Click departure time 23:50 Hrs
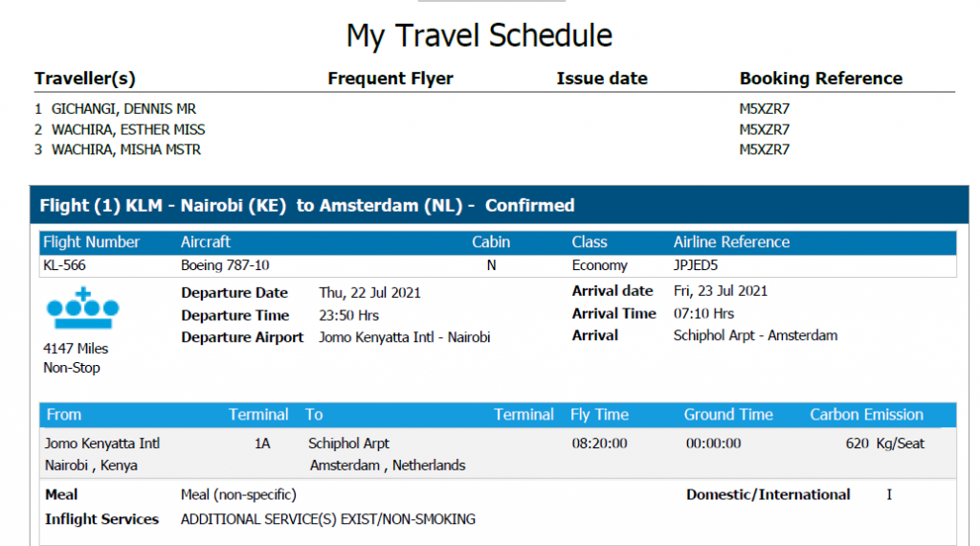Screen dimensions: 980x546 click(348, 315)
